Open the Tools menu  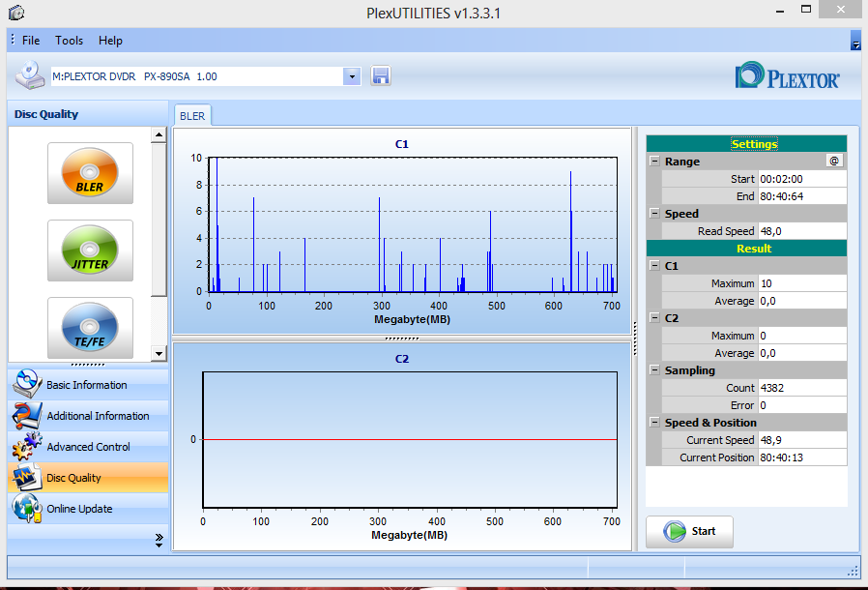pos(70,41)
